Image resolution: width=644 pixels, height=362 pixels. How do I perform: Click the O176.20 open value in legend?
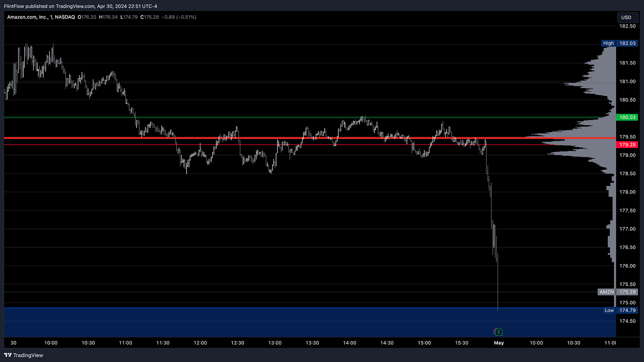click(88, 17)
